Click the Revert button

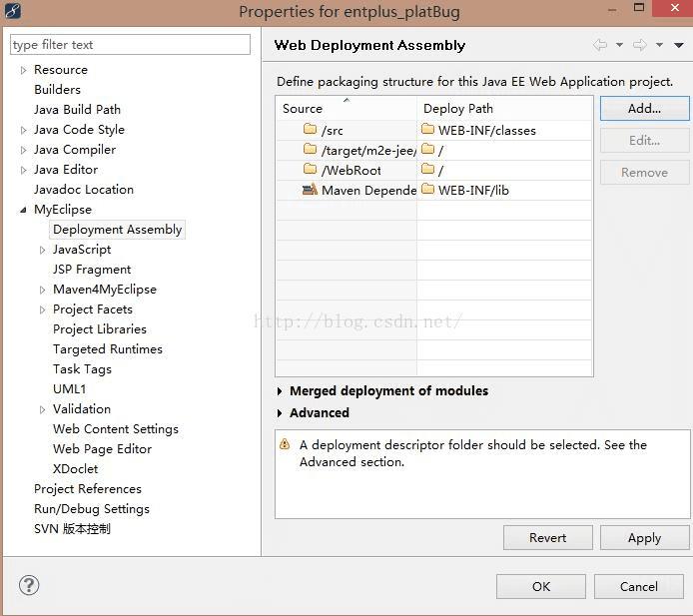click(x=547, y=537)
